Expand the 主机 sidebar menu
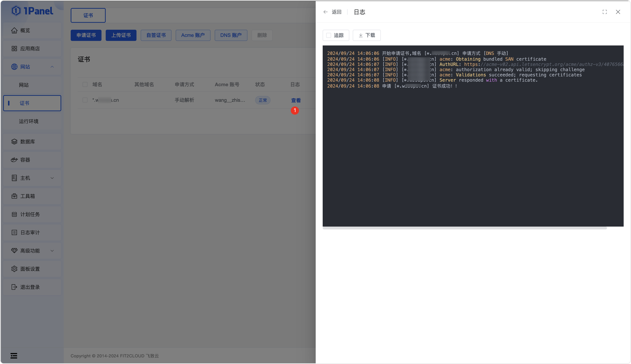Screen dimensions: 631x364 [x=52, y=178]
